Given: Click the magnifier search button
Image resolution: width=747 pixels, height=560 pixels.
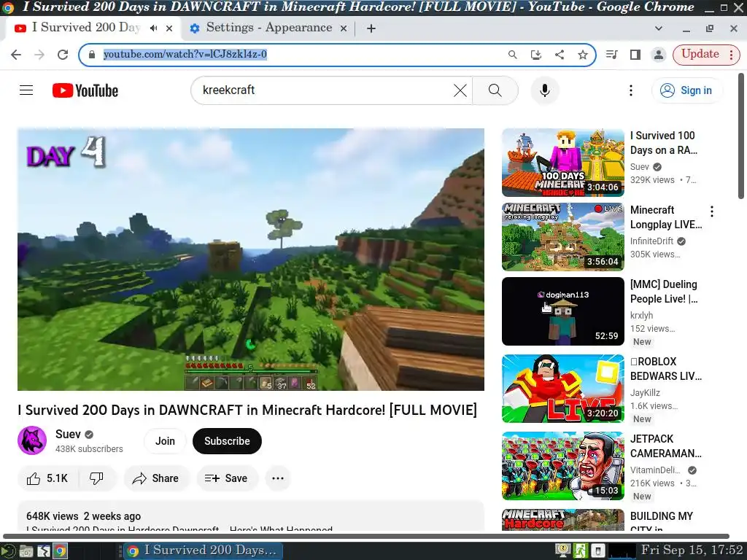Looking at the screenshot, I should tap(495, 90).
